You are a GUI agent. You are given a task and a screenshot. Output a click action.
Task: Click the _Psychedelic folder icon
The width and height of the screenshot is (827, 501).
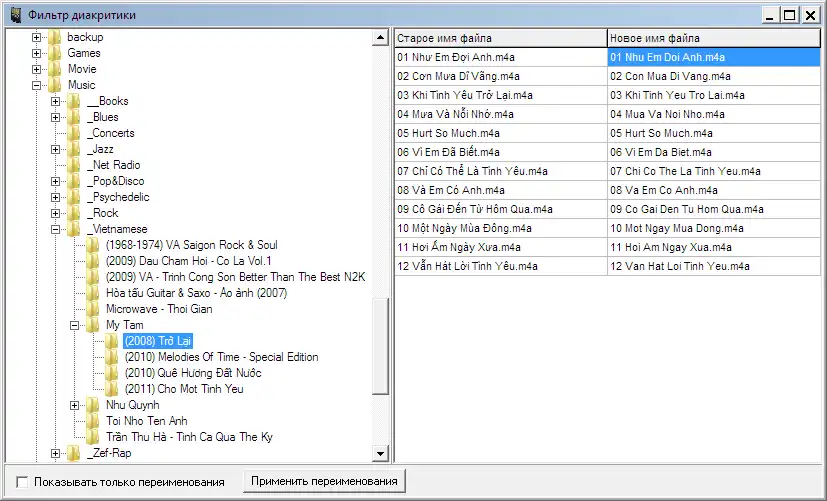pos(74,197)
